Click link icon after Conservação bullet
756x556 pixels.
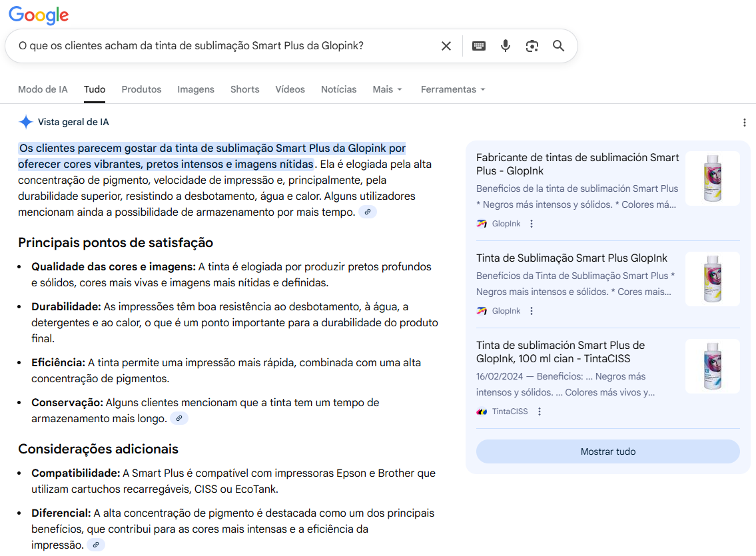179,418
